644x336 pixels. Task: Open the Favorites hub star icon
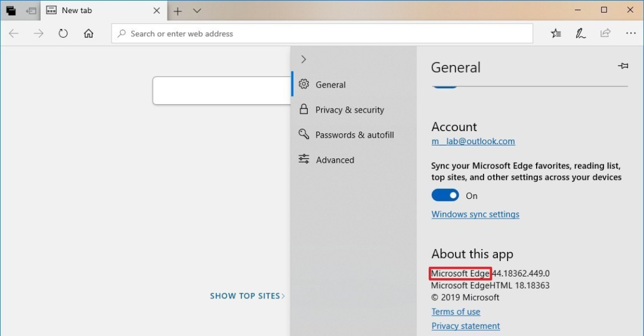pos(556,33)
